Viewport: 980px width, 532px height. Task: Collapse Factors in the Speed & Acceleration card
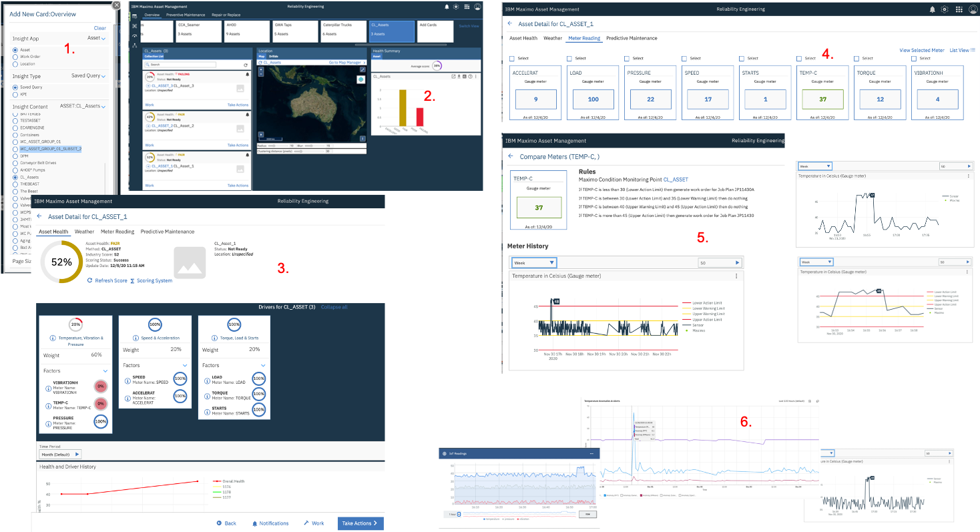[185, 365]
